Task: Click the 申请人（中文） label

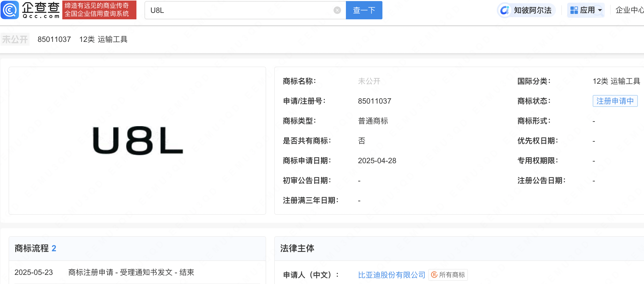Action: click(x=311, y=275)
